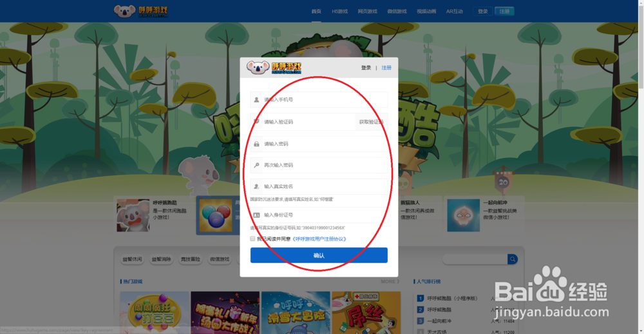This screenshot has height=334, width=644.
Task: Open the 周周疯狂打豆豆 game thumbnail
Action: pos(155,313)
